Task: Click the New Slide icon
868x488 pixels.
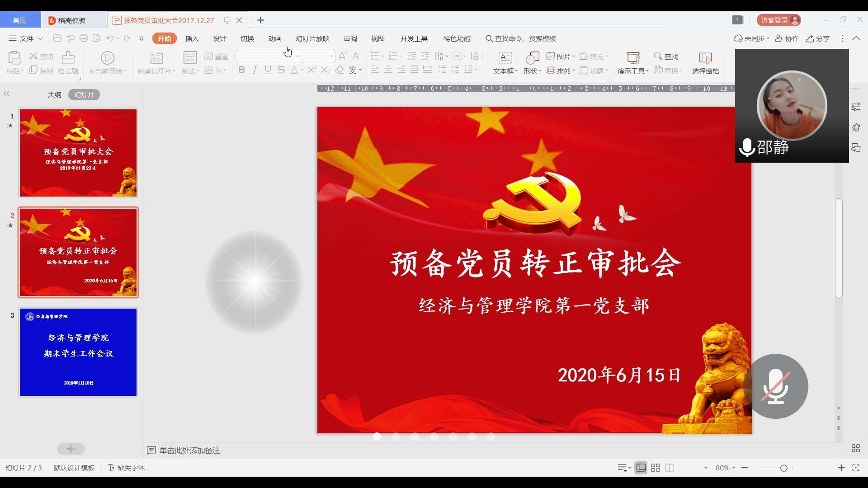Action: 156,58
